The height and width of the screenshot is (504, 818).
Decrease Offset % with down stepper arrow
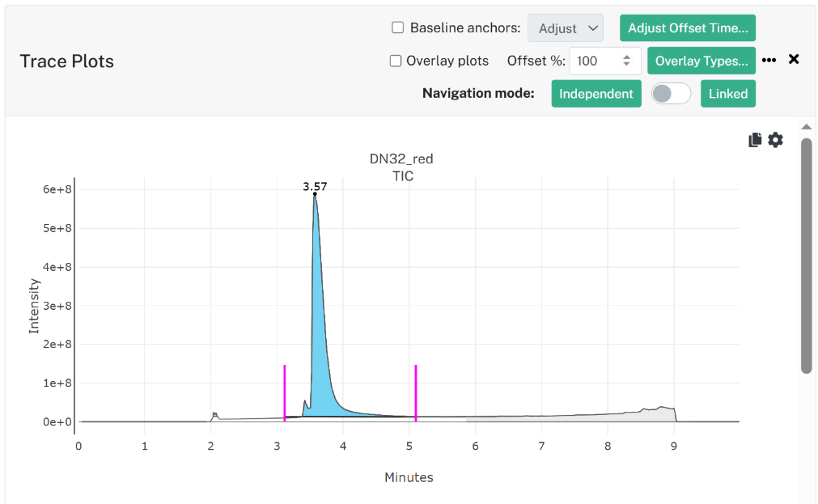[626, 64]
